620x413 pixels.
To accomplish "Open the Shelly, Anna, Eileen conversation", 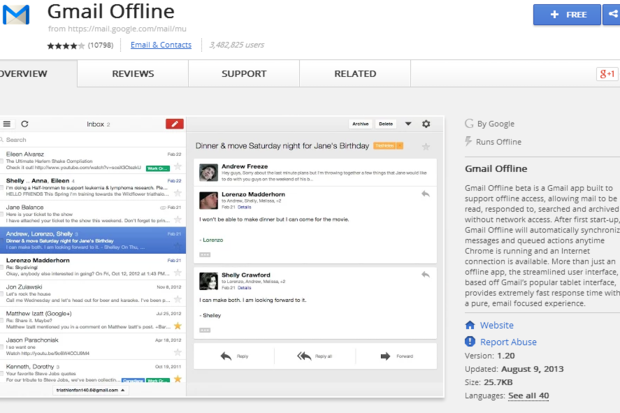I will [93, 187].
